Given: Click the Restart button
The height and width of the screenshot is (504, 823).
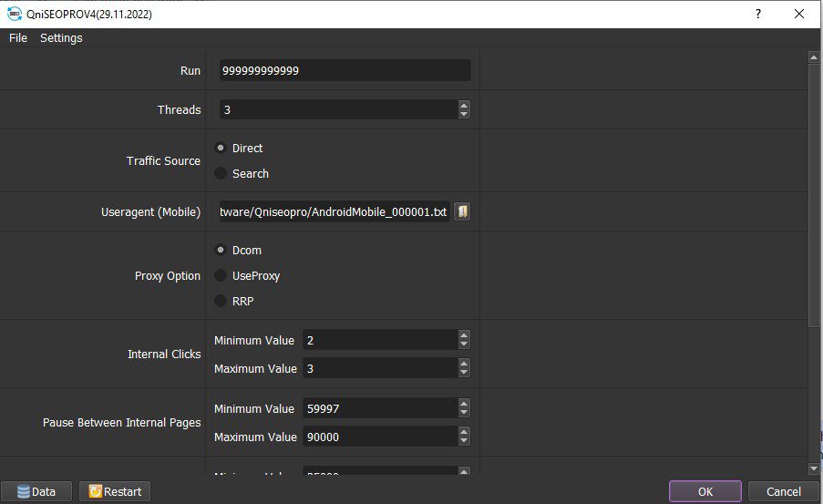Looking at the screenshot, I should point(115,491).
